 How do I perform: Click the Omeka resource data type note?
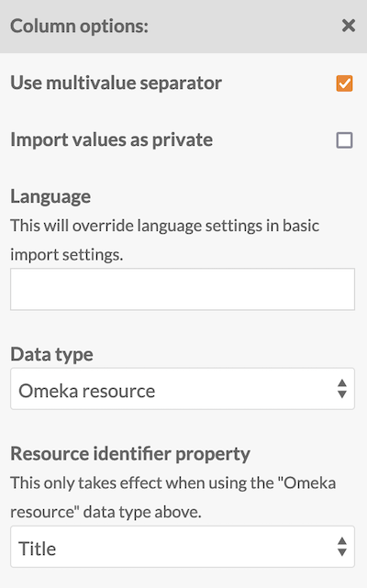[173, 497]
